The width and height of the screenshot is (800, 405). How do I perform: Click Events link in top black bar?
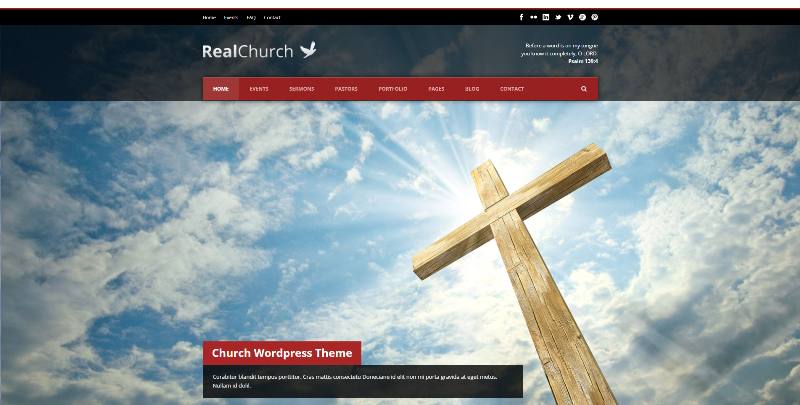pyautogui.click(x=231, y=17)
